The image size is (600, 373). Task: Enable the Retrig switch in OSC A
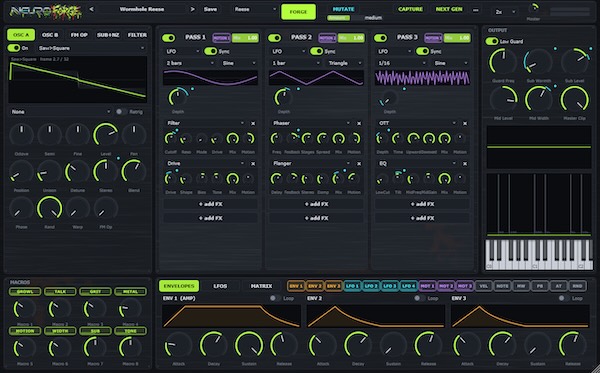click(121, 112)
